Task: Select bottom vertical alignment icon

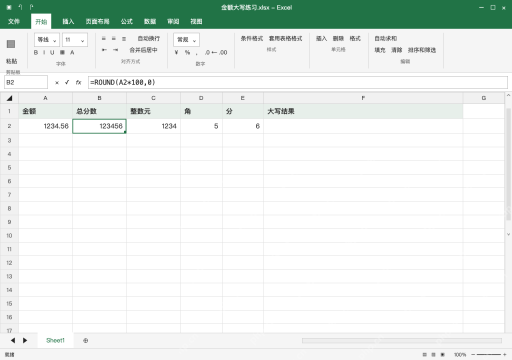Action: click(x=124, y=39)
